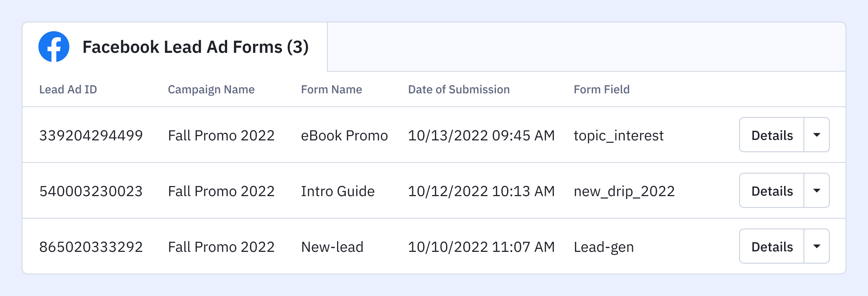Sort by the Lead Ad ID column header
Screen dimensions: 868x296
pos(68,89)
